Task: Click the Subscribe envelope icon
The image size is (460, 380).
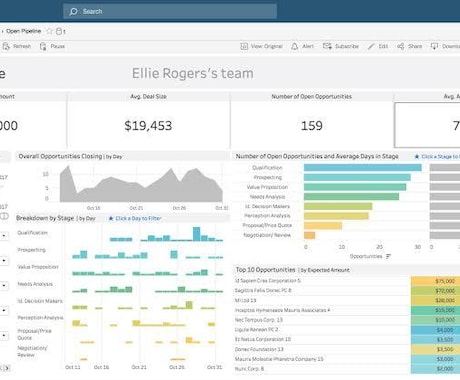Action: pyautogui.click(x=327, y=46)
